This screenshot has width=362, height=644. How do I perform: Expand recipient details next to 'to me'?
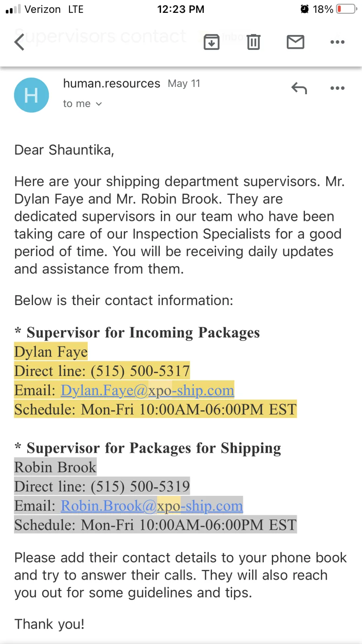[x=99, y=104]
